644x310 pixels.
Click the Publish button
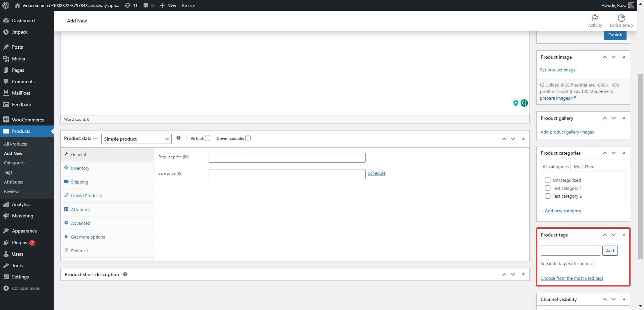[615, 35]
